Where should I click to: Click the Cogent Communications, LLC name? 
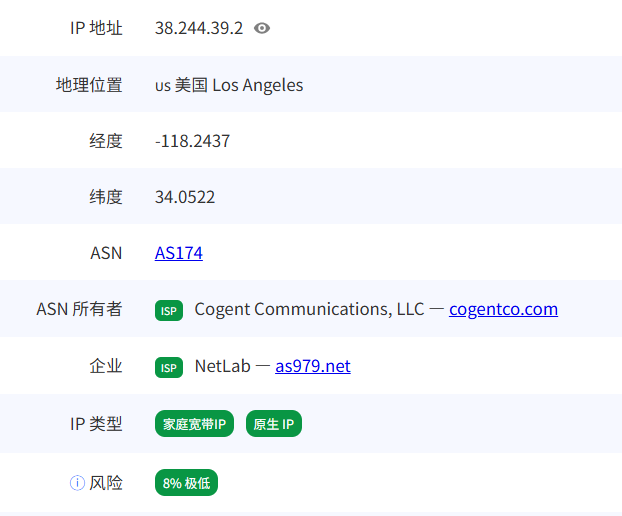point(309,309)
